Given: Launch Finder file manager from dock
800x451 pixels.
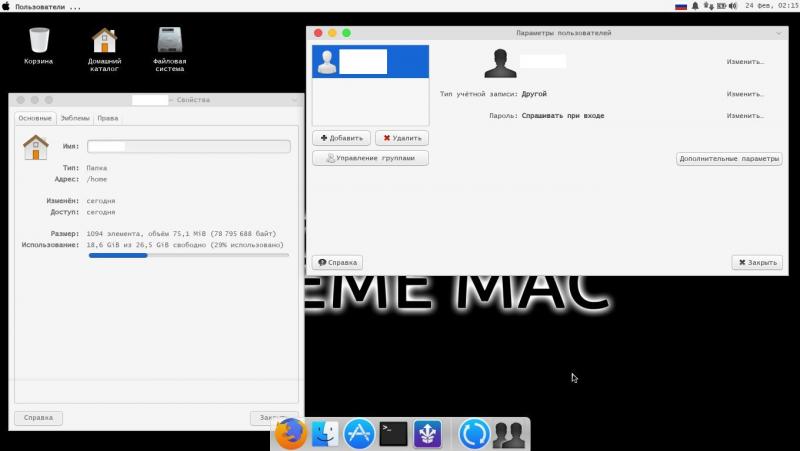Looking at the screenshot, I should coord(324,434).
